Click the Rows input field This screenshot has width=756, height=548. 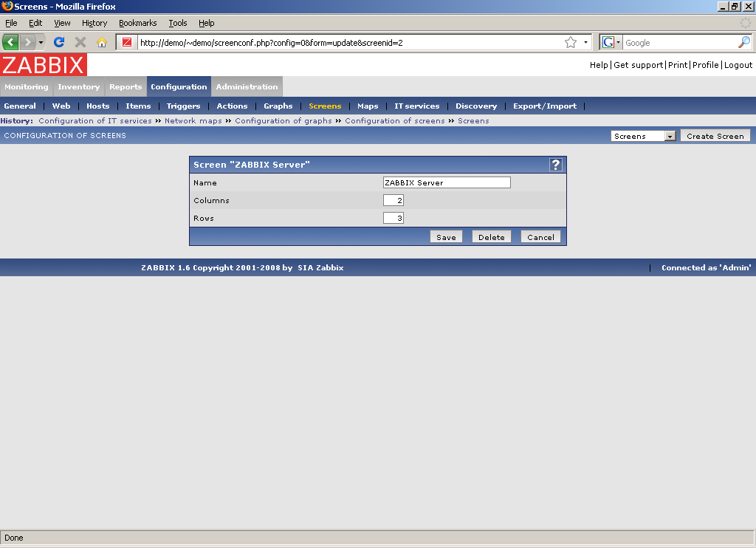(x=394, y=218)
